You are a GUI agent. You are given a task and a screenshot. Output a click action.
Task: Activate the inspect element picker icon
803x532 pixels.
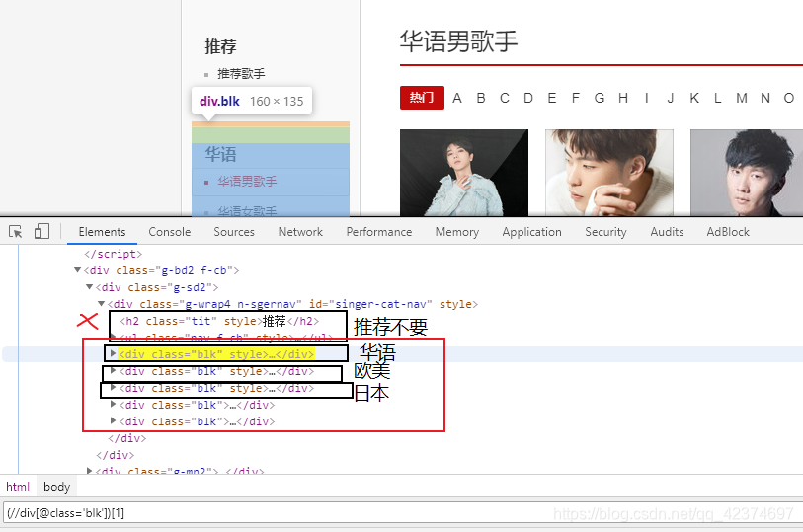pyautogui.click(x=16, y=232)
